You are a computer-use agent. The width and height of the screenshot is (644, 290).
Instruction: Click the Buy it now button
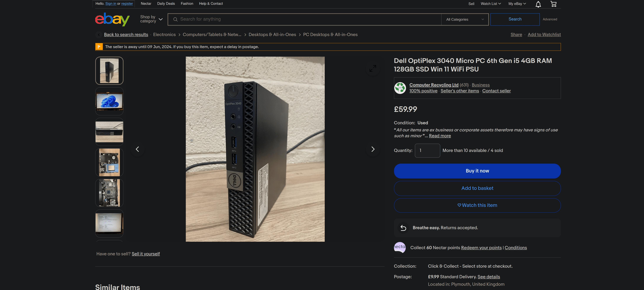(x=477, y=171)
